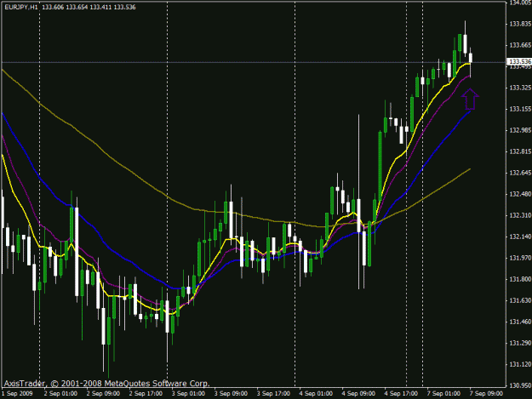Click the 132.645 price axis label
Image resolution: width=532 pixels, height=399 pixels.
[x=520, y=173]
